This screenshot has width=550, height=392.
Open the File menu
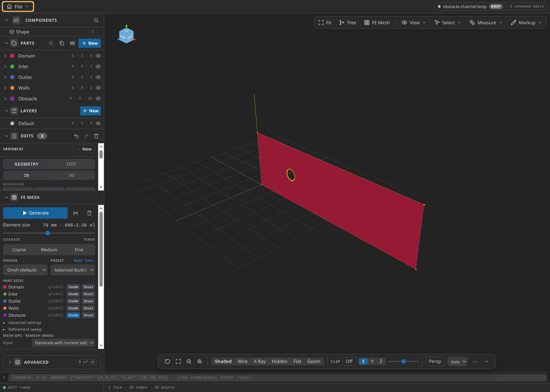click(18, 6)
